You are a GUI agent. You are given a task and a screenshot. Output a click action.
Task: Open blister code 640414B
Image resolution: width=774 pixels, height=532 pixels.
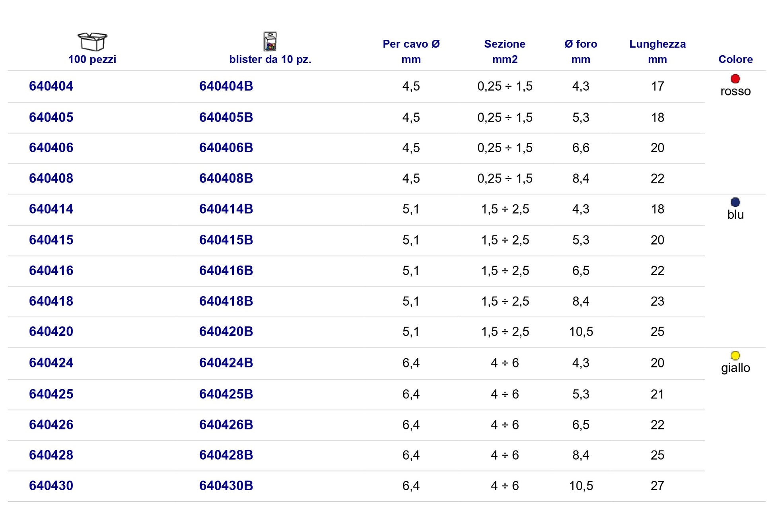(226, 209)
